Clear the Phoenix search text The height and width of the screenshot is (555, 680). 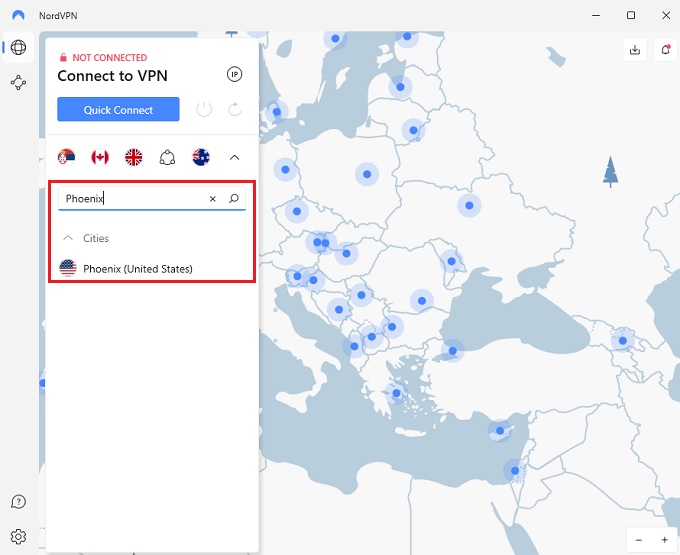[x=212, y=199]
